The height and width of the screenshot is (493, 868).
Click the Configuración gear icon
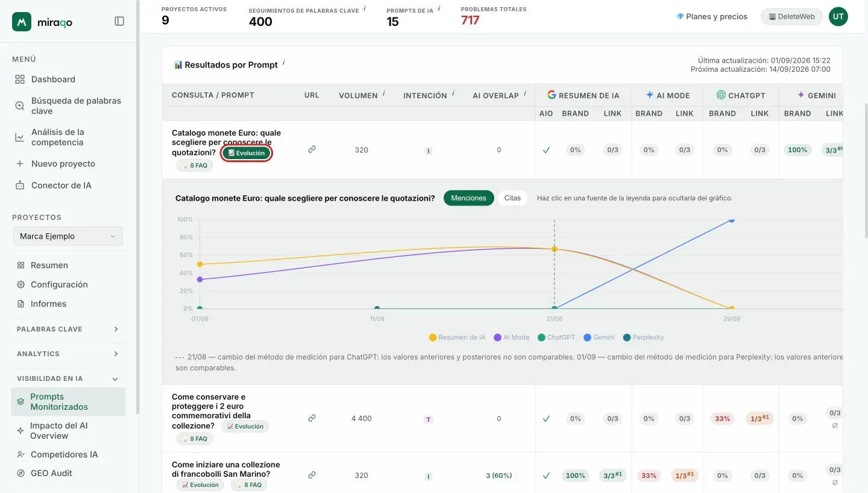click(x=20, y=284)
